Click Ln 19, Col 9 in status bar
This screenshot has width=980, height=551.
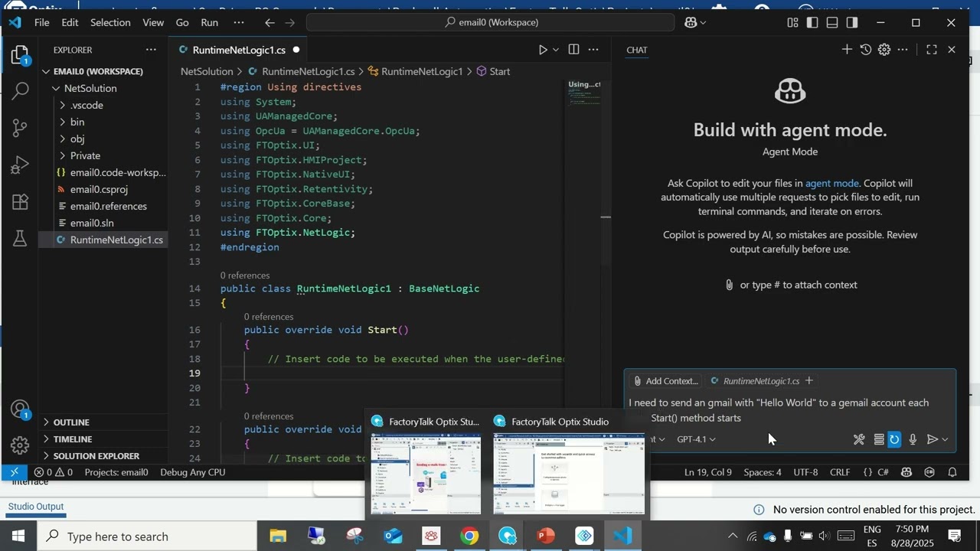[708, 472]
